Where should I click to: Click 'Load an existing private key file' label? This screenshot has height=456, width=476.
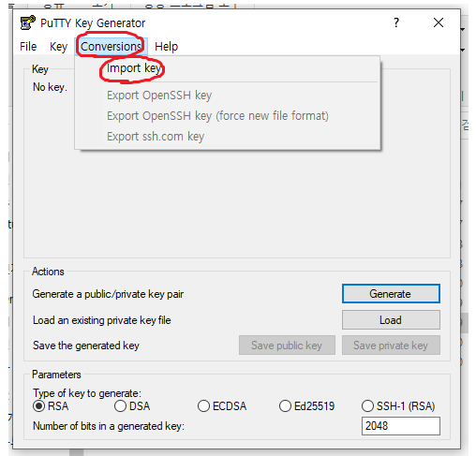102,320
